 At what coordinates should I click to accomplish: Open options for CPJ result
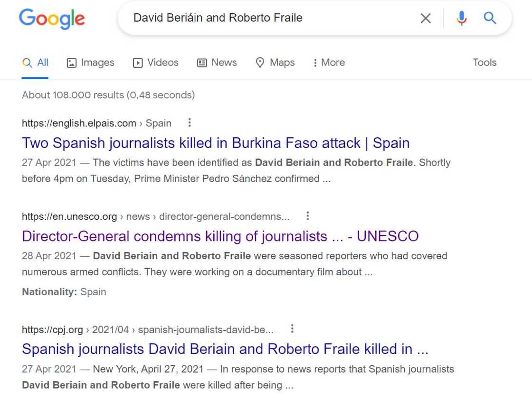click(292, 329)
